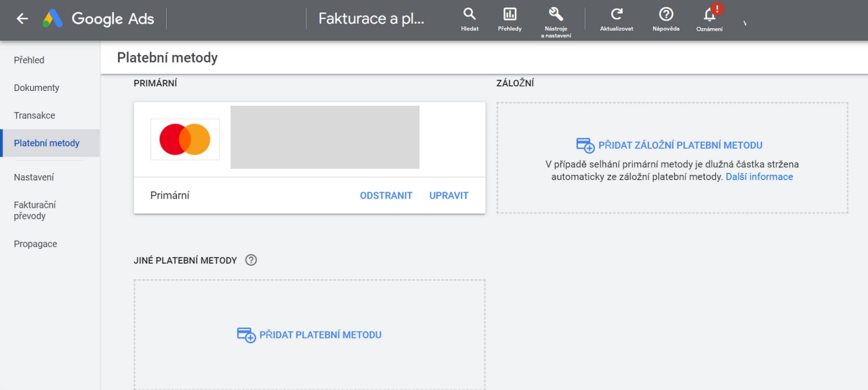This screenshot has height=390, width=868.
Task: Open Fakturační převody in sidebar
Action: point(35,210)
